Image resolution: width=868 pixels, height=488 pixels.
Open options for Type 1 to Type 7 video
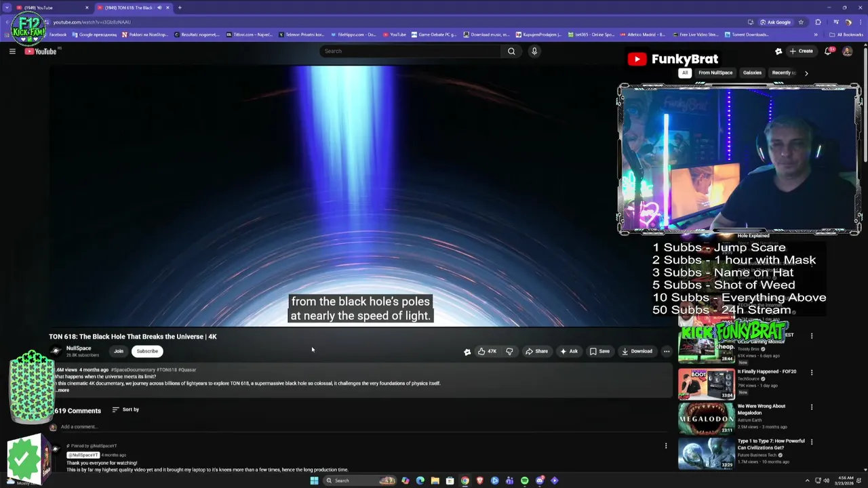coord(812,442)
